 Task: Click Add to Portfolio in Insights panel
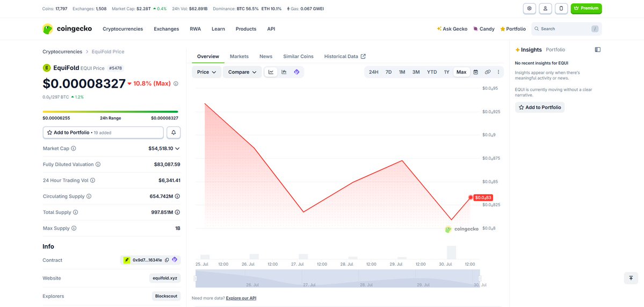click(x=540, y=108)
